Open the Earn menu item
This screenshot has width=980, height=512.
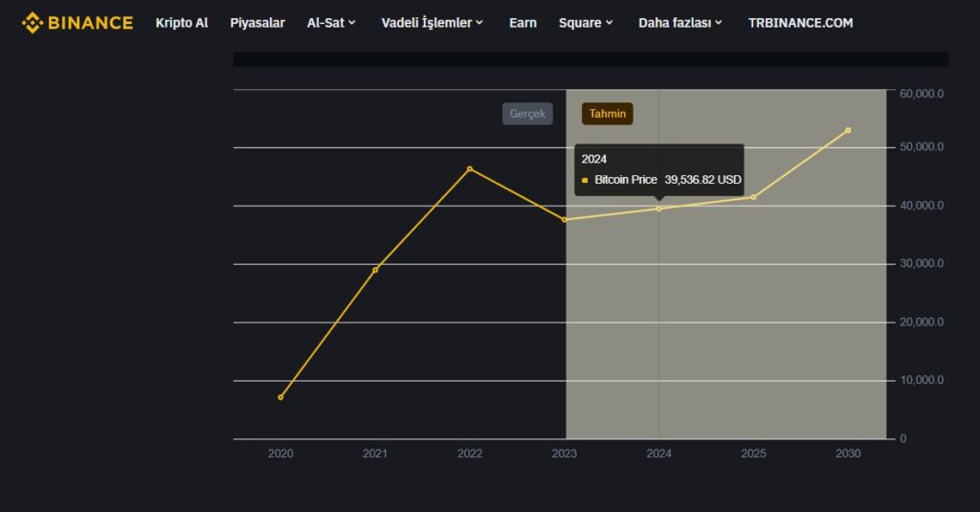click(x=523, y=23)
